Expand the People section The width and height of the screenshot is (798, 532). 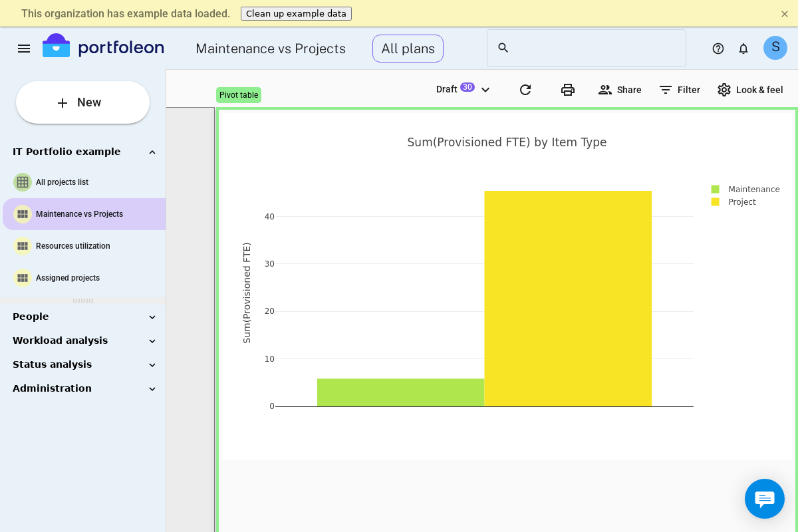(x=152, y=317)
